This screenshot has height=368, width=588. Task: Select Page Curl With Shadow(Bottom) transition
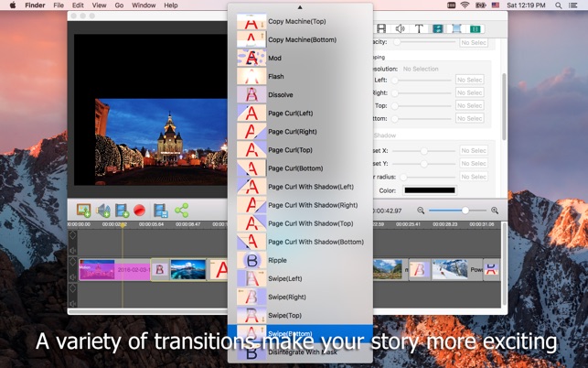pyautogui.click(x=300, y=243)
